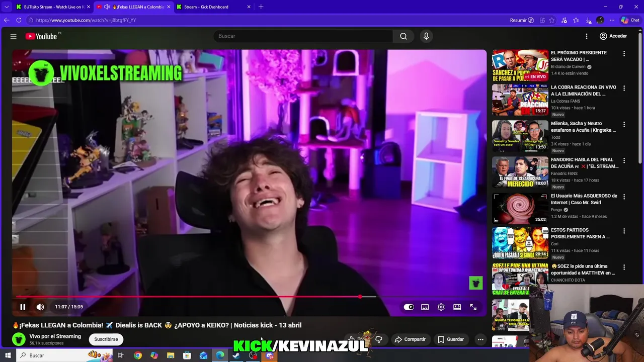Screen dimensions: 644x362
Task: Open File Explorer from the taskbar
Action: click(171, 355)
